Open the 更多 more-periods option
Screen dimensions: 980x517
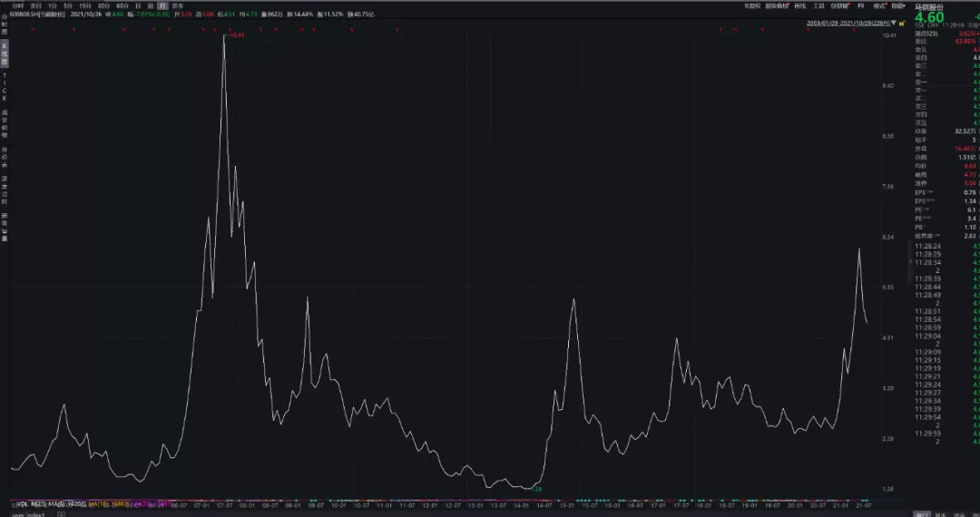(178, 5)
